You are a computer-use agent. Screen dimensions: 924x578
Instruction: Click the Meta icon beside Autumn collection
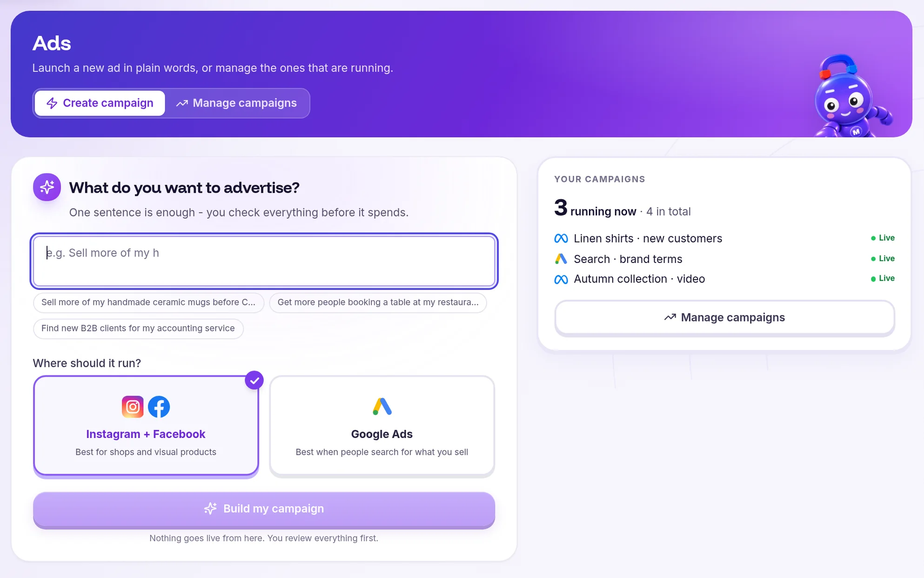(x=561, y=279)
